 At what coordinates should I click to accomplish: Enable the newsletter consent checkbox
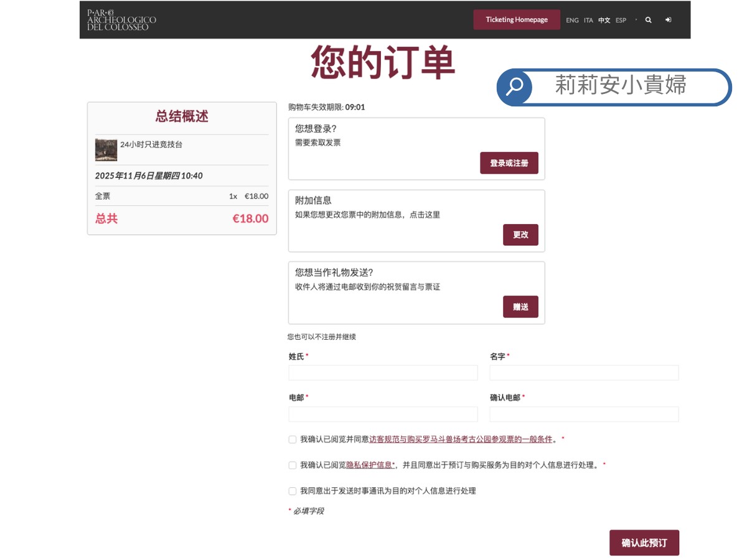pos(293,491)
